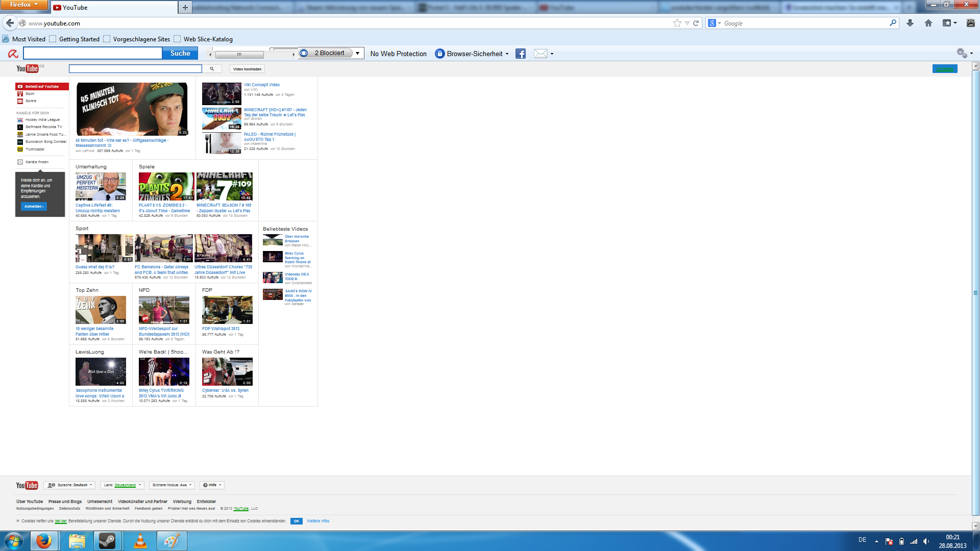Viewport: 980px width, 551px height.
Task: Launch Steam from the taskbar
Action: (107, 541)
